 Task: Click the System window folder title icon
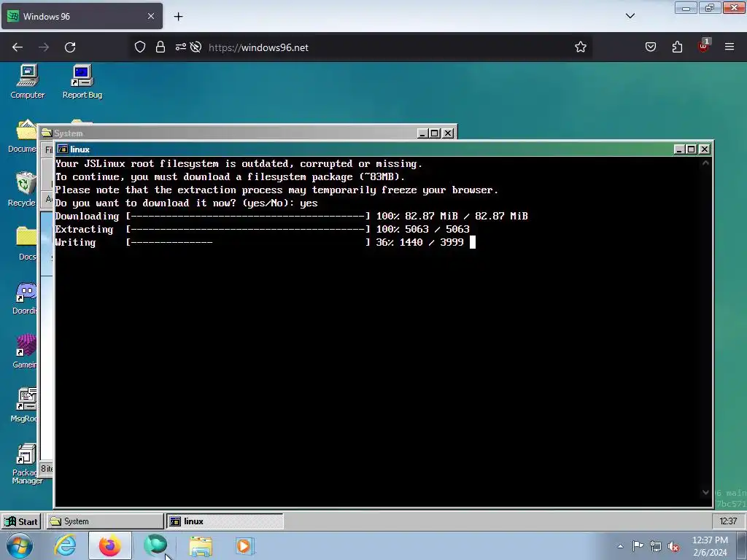pos(46,133)
